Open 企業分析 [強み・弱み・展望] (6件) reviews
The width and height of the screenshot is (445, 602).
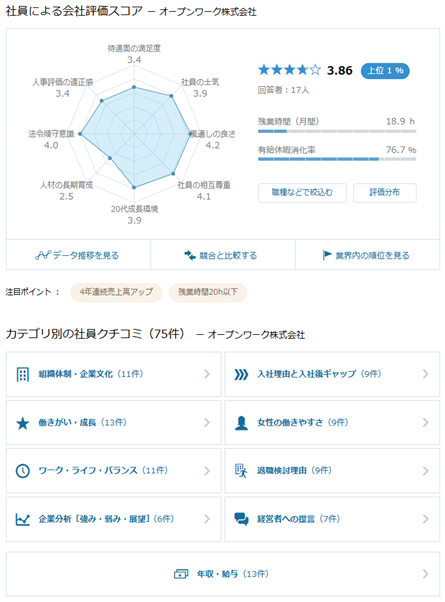coord(114,519)
